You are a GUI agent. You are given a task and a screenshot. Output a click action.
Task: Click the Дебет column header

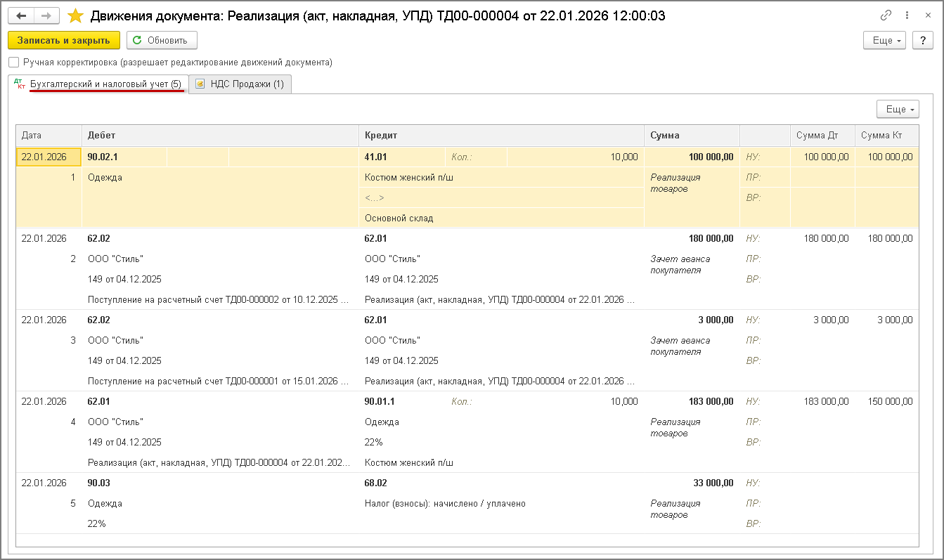click(220, 136)
